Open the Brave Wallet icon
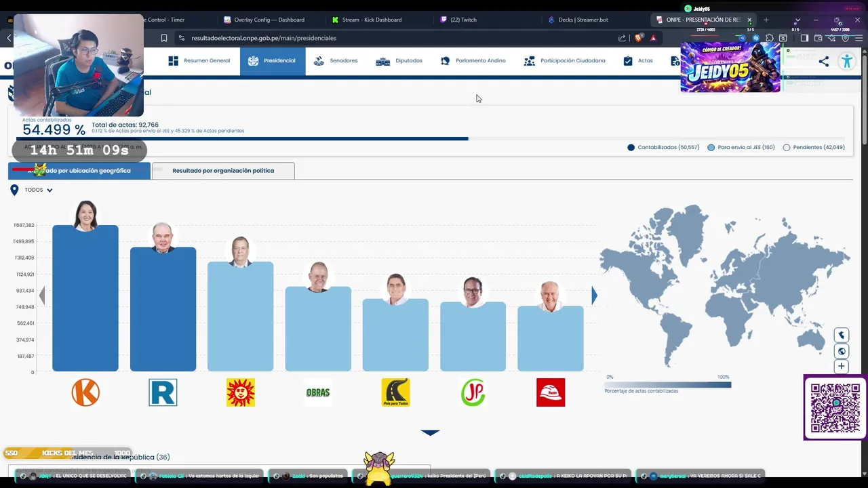This screenshot has height=488, width=868. [818, 38]
